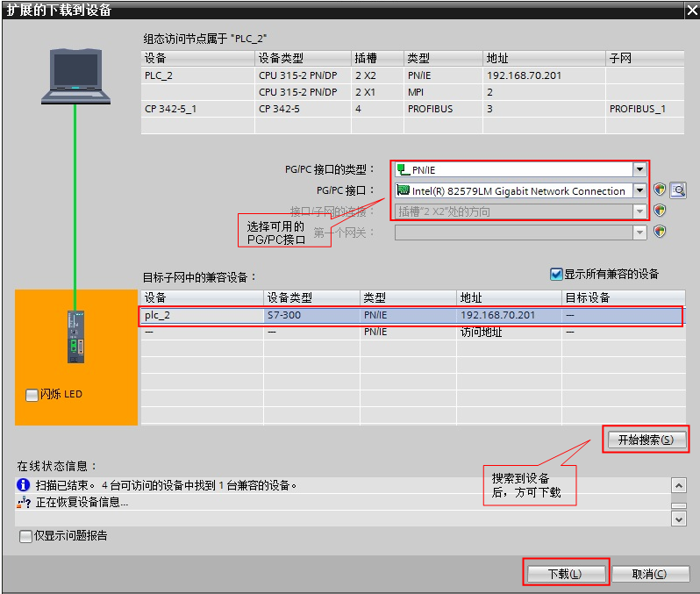Close the 扩展的下载到设备 dialog
This screenshot has height=594, width=700.
click(x=692, y=10)
